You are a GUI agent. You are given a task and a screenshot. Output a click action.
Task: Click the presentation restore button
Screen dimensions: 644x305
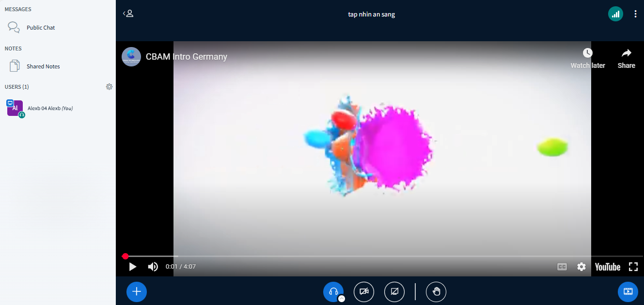point(628,291)
